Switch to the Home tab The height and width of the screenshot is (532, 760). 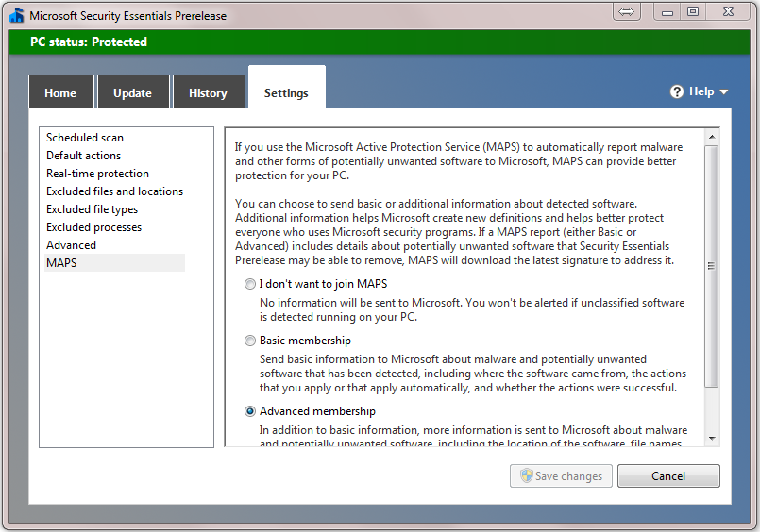click(x=61, y=91)
